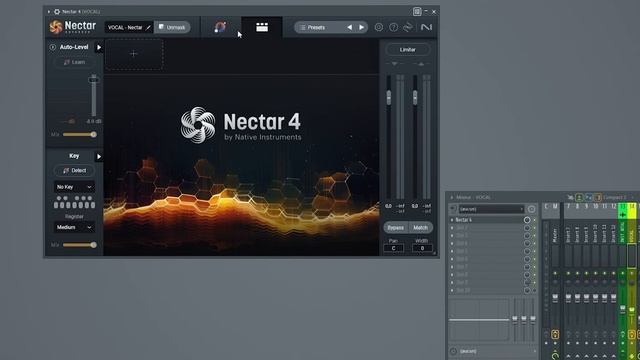Viewport: 640px width, 360px height.
Task: Click the blue icon in mixer toolbar
Action: 588,197
